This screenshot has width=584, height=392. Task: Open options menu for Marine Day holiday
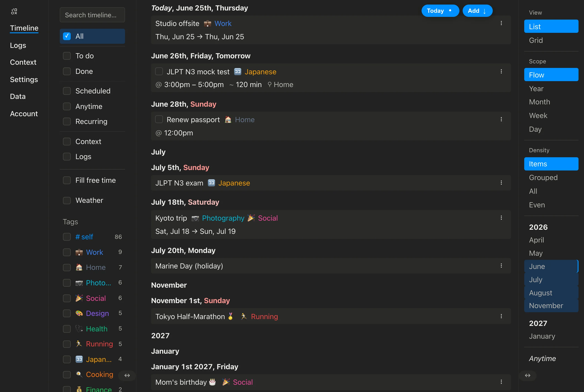pos(501,266)
